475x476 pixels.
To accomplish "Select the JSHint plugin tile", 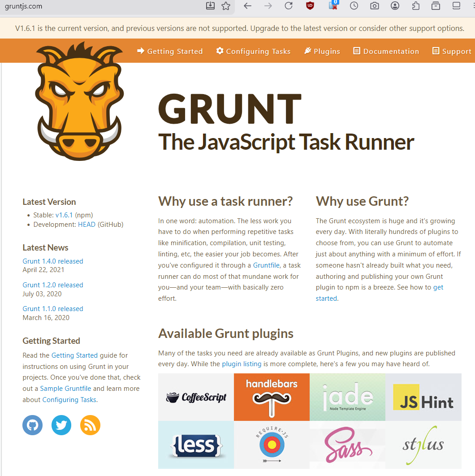I will [x=423, y=397].
